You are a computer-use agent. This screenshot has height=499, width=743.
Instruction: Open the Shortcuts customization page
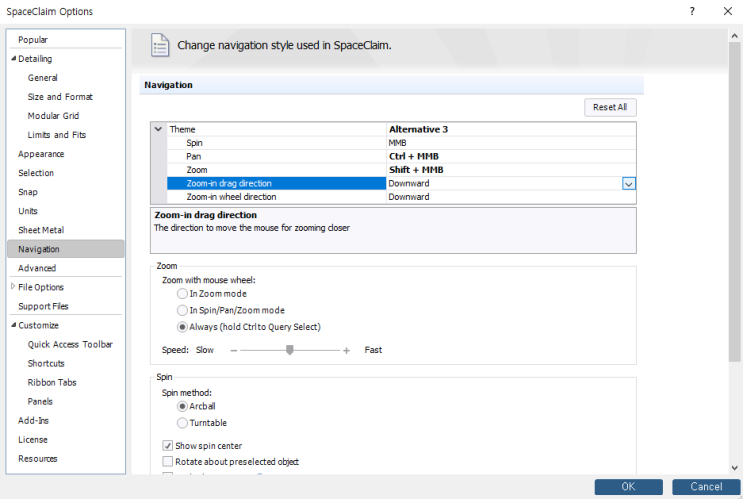point(46,363)
